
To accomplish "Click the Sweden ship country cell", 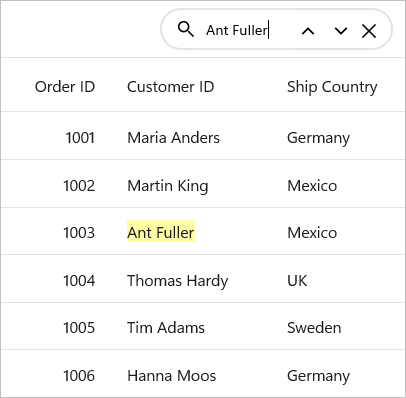I will (x=314, y=328).
